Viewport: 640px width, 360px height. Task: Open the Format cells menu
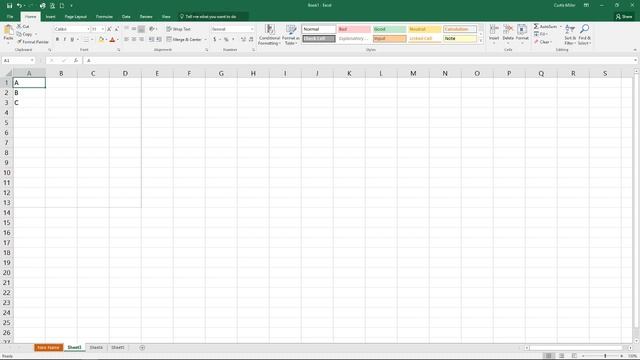[522, 34]
